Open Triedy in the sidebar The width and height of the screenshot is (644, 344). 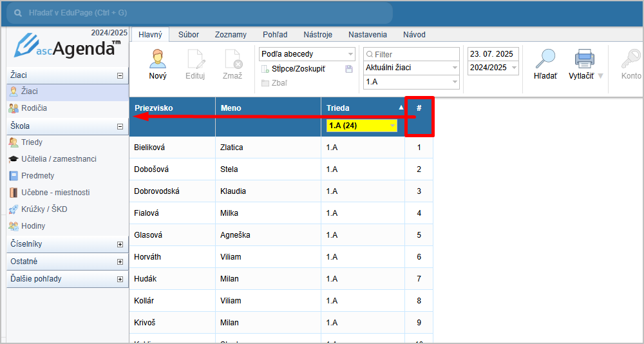tap(68, 142)
